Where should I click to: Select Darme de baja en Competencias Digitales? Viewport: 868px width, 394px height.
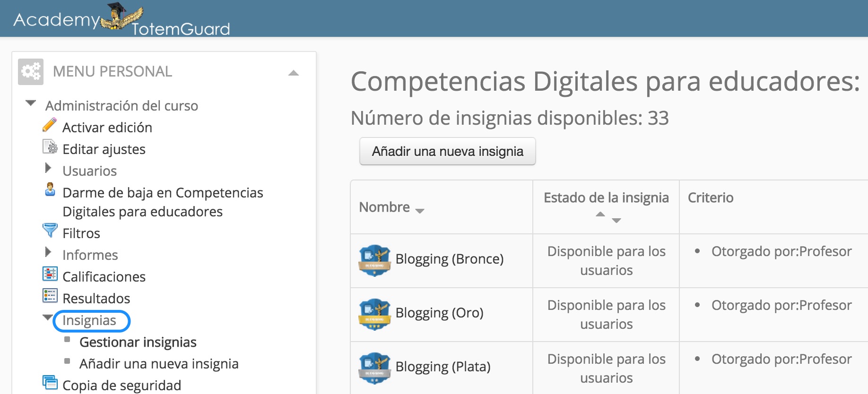coord(163,202)
